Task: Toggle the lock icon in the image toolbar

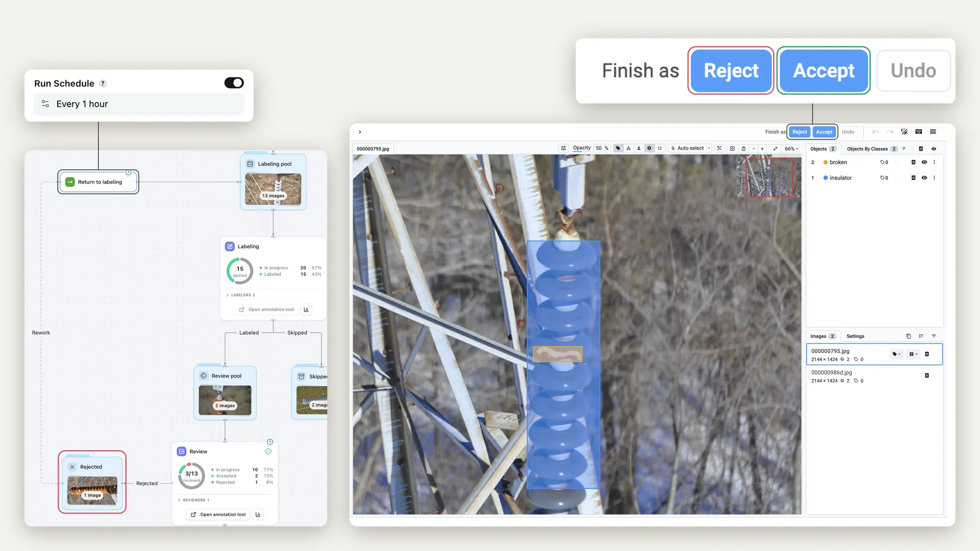Action: click(744, 149)
